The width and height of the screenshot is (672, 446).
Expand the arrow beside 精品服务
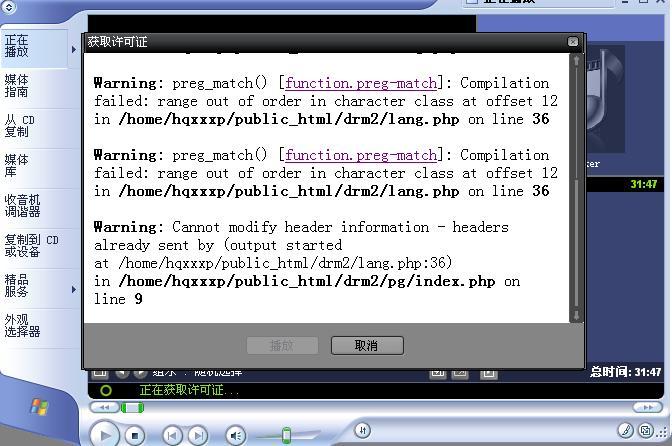pos(74,290)
